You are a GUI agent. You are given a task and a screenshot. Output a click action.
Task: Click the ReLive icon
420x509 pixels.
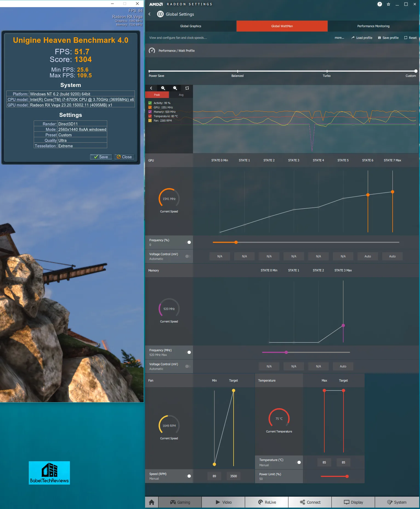click(261, 502)
